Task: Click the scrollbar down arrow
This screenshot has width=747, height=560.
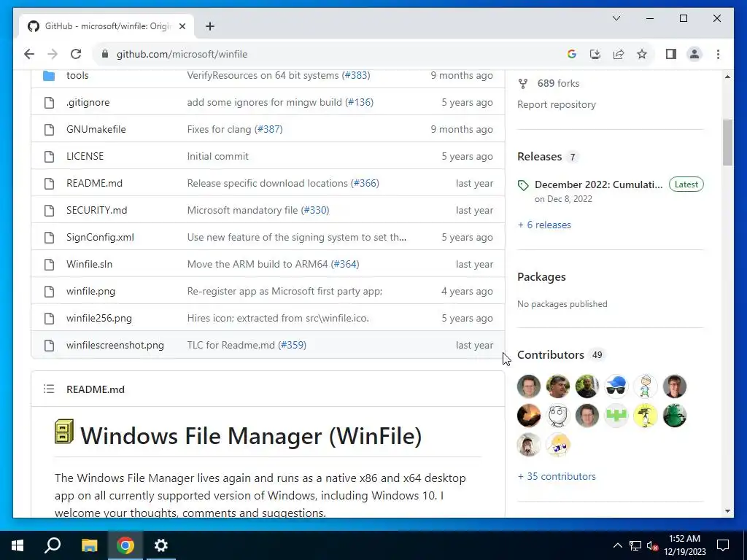Action: (x=727, y=511)
